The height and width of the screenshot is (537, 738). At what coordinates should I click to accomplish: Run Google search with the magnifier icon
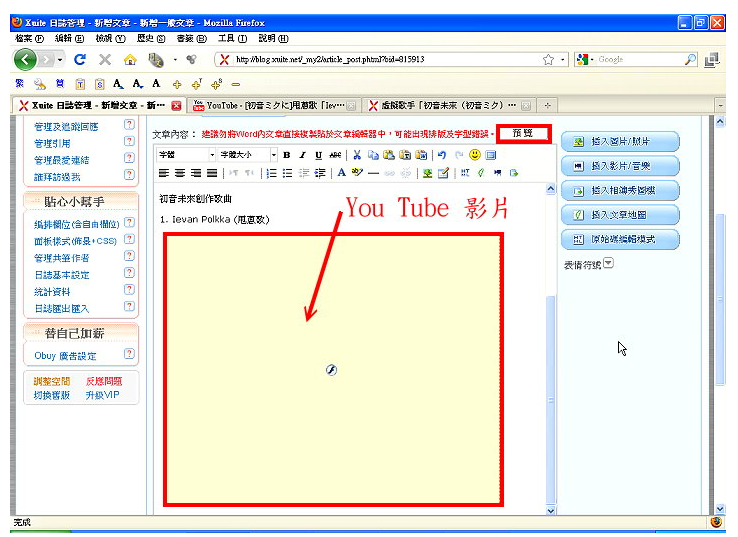(690, 60)
